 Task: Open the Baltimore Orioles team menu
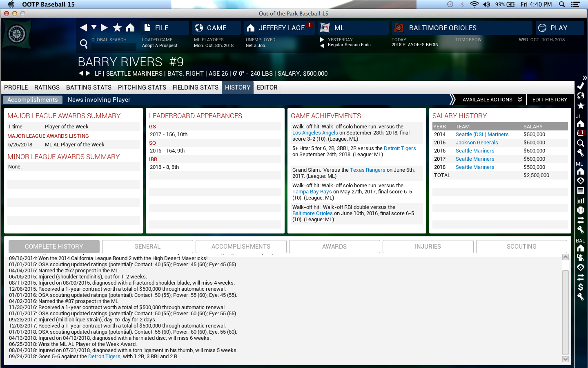coord(462,28)
